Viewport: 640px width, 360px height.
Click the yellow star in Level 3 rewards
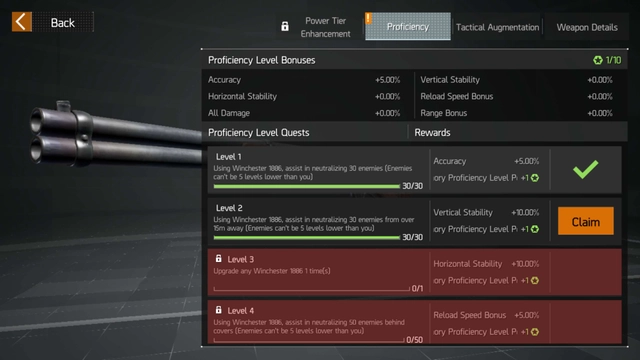pyautogui.click(x=535, y=281)
